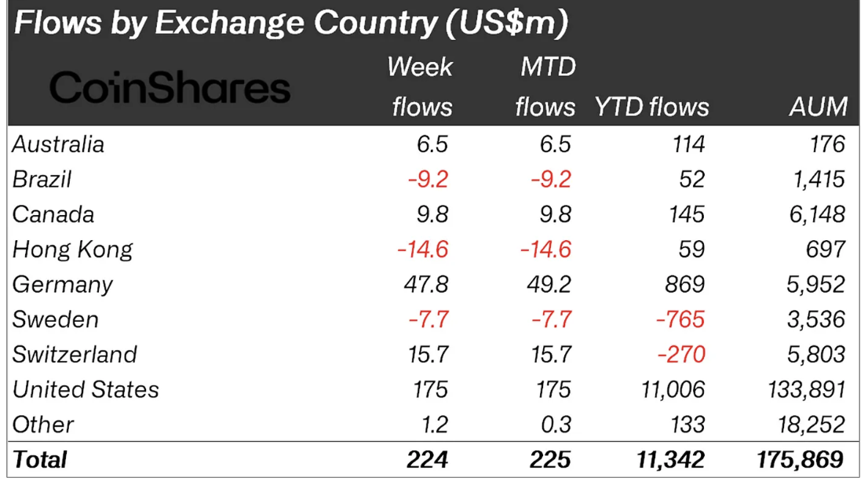This screenshot has height=485, width=868.
Task: Select the Switzerland row label
Action: pos(75,355)
